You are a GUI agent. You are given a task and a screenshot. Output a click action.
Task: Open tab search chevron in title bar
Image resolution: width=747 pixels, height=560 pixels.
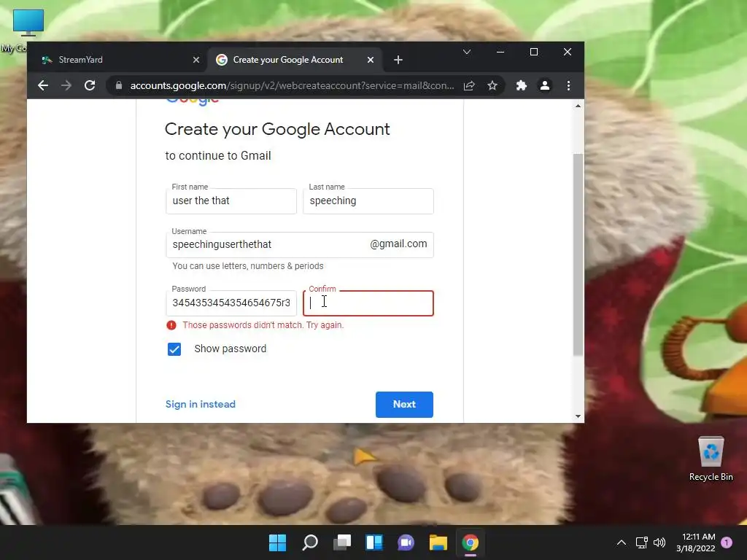[x=467, y=52]
